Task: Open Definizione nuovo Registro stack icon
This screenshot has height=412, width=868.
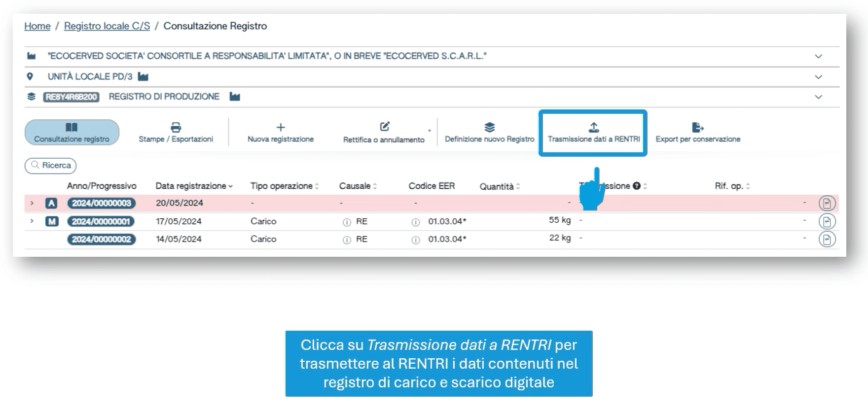Action: pyautogui.click(x=489, y=128)
